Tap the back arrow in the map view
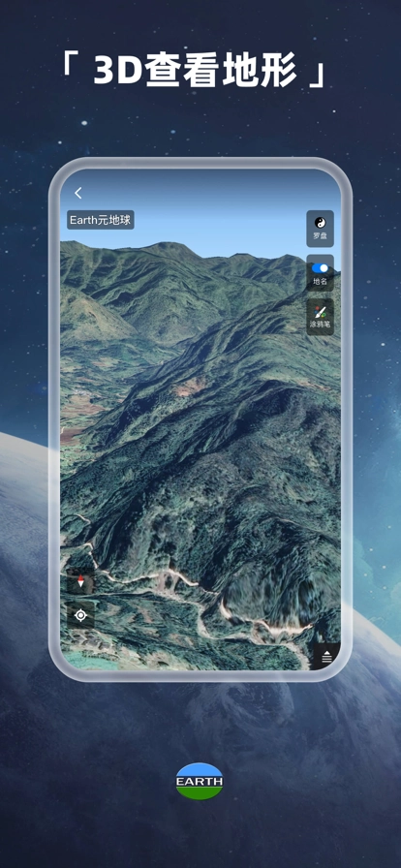401x868 pixels. 78,193
